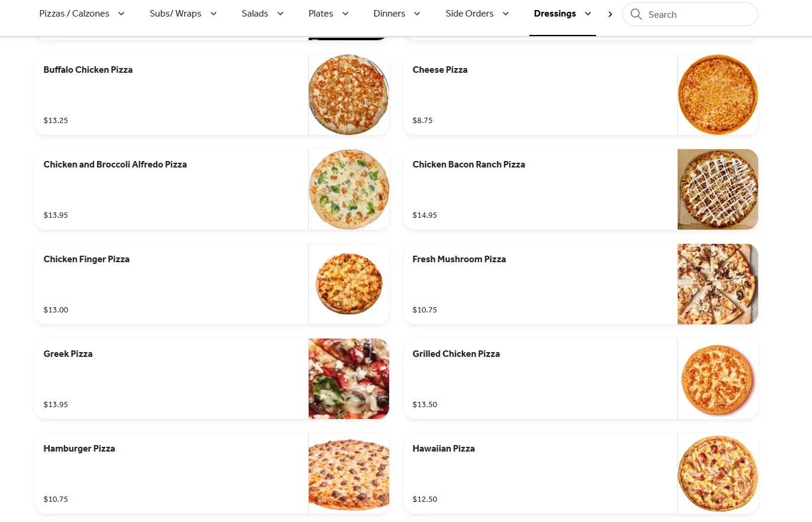Choose the Grilled Chicken Pizza item title

click(456, 354)
